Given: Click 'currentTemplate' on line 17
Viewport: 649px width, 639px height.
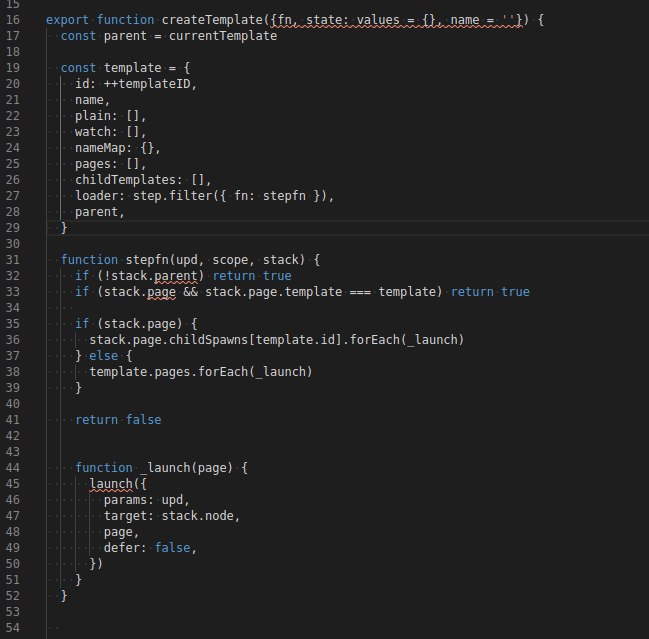Looking at the screenshot, I should point(223,36).
